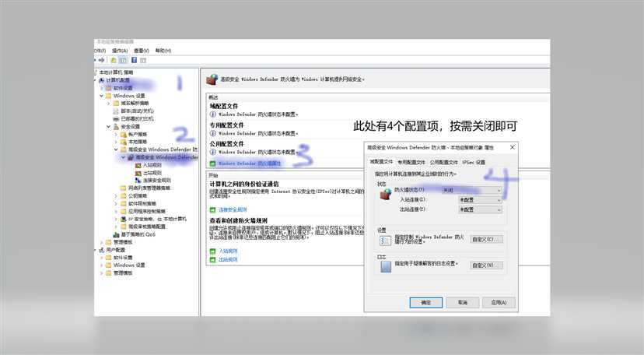Click info icon under 域配置文件 heading
Viewport: 644px width, 355px height.
[213, 114]
